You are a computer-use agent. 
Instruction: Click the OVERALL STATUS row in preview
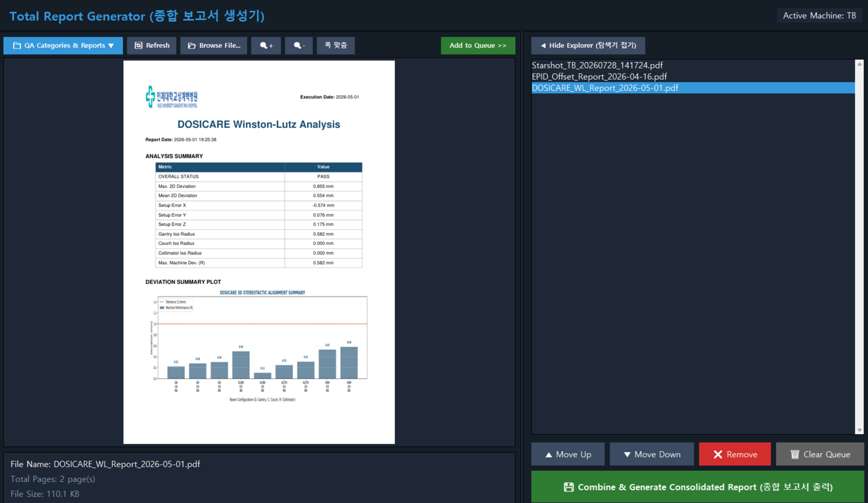coord(259,177)
